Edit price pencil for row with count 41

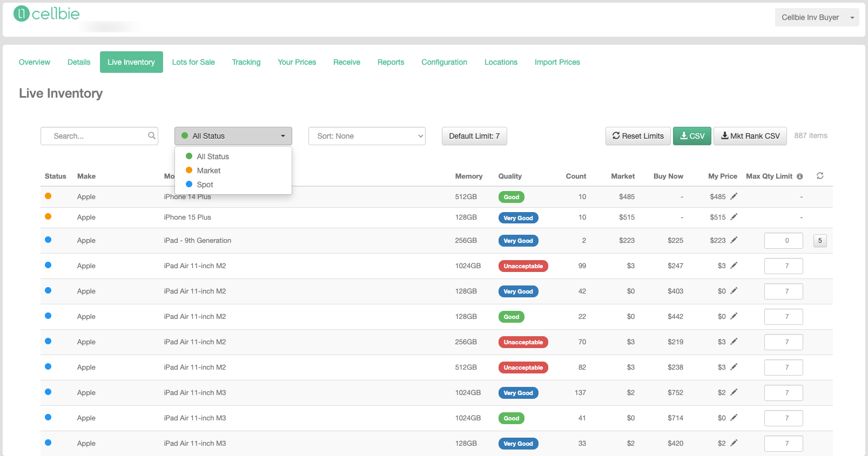tap(734, 418)
